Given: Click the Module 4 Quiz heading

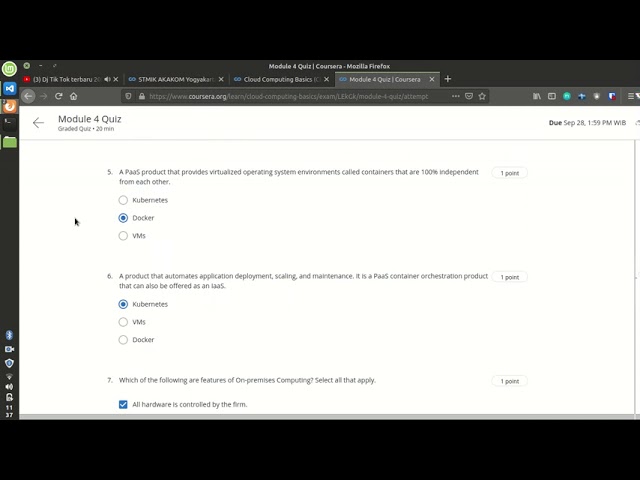Looking at the screenshot, I should [89, 119].
